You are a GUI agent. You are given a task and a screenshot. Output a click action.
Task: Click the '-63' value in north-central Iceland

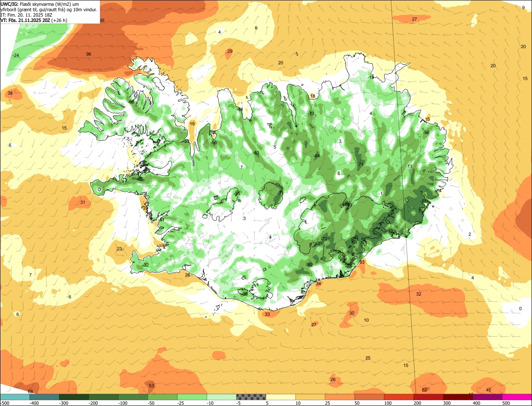(256, 153)
